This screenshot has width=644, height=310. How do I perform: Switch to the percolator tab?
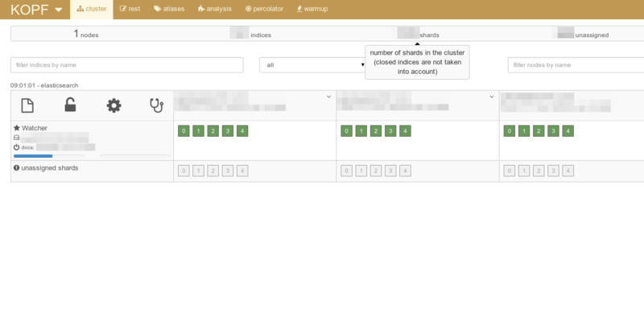(x=265, y=9)
